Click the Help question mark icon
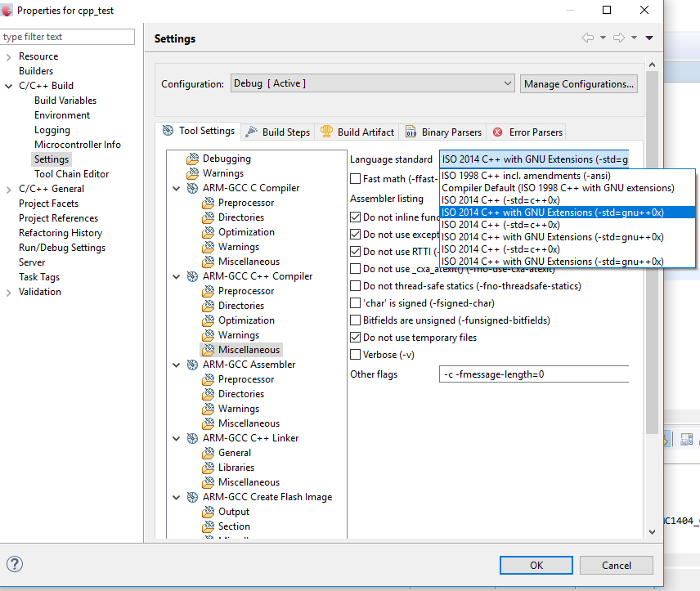Viewport: 700px width, 591px height. tap(14, 564)
